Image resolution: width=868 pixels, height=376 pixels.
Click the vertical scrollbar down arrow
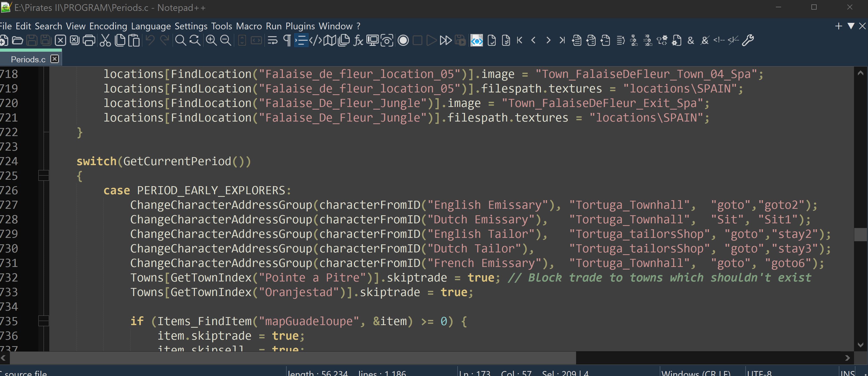860,345
